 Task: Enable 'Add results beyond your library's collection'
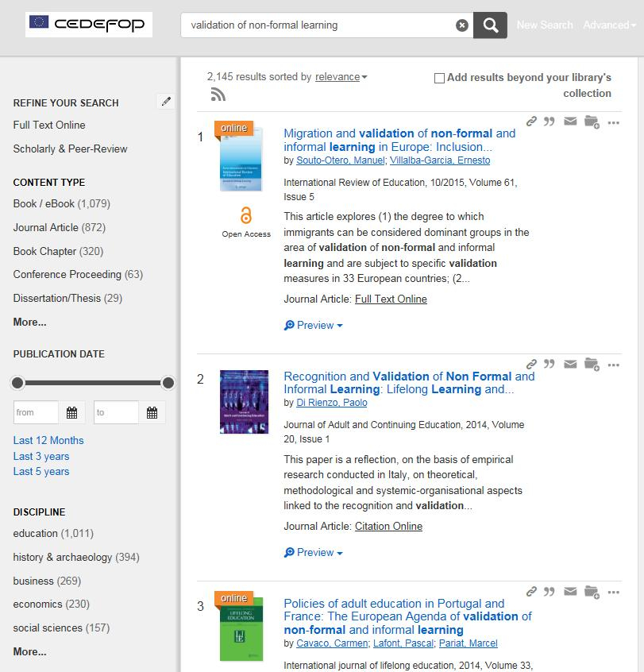(438, 78)
